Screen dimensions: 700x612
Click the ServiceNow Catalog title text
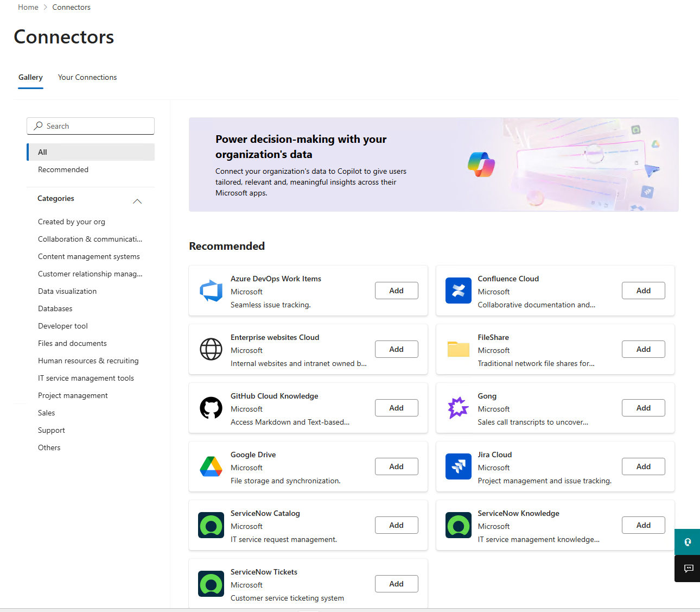pyautogui.click(x=265, y=513)
